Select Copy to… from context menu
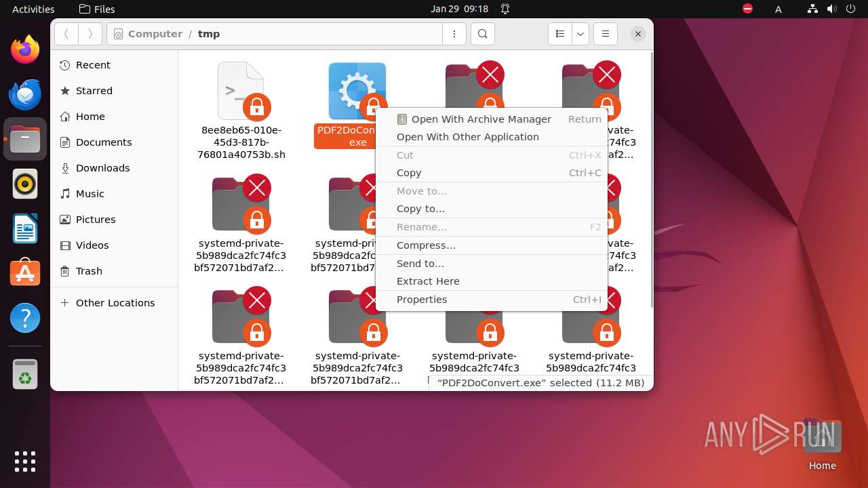Viewport: 868px width, 488px height. click(x=492, y=209)
